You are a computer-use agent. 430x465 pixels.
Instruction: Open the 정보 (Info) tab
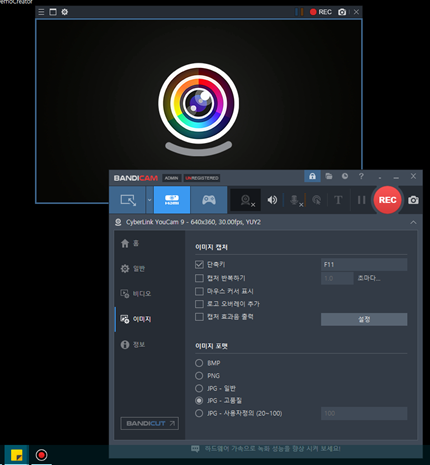click(x=133, y=344)
